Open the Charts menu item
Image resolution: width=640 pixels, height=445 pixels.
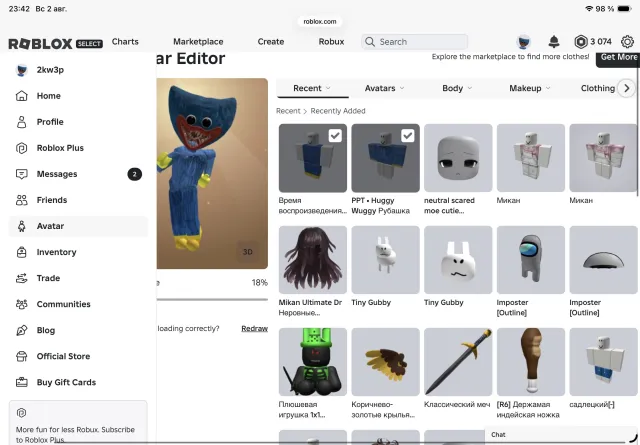tap(125, 42)
